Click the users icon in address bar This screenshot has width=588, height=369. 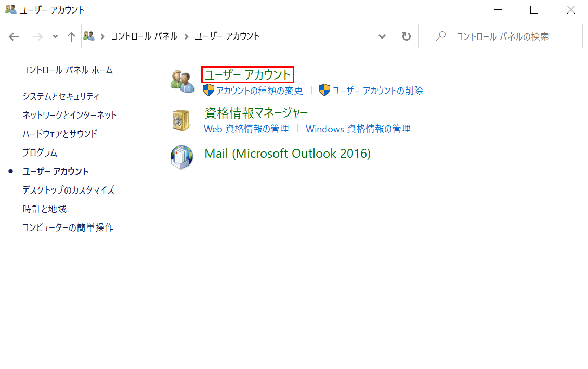point(89,36)
